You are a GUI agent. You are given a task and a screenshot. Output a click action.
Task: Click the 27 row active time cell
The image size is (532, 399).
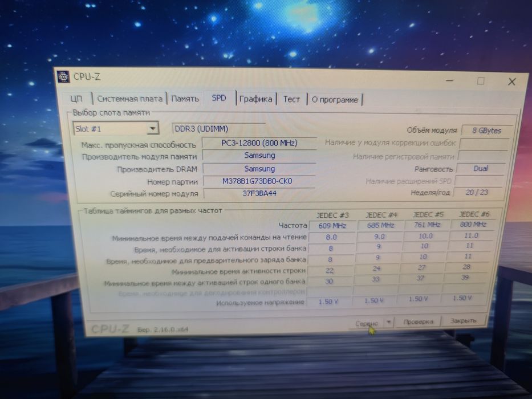pos(421,267)
